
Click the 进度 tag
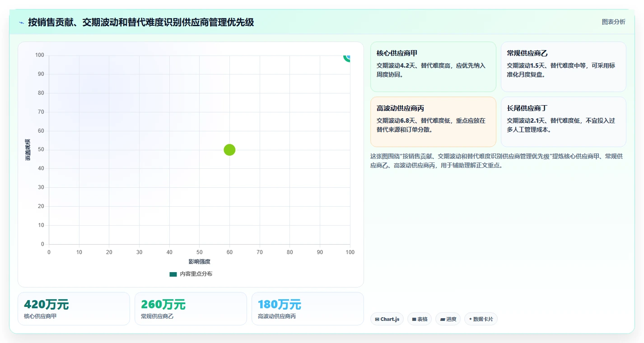448,319
